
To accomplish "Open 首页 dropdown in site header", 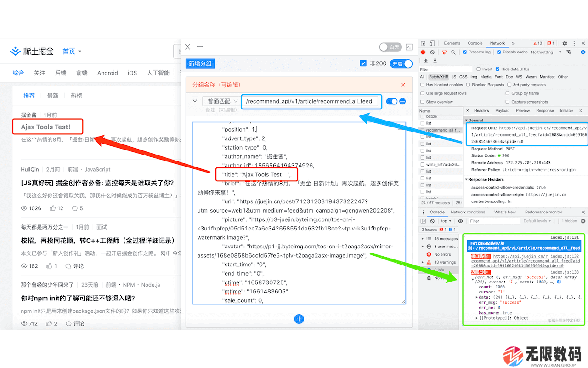I will click(x=72, y=51).
